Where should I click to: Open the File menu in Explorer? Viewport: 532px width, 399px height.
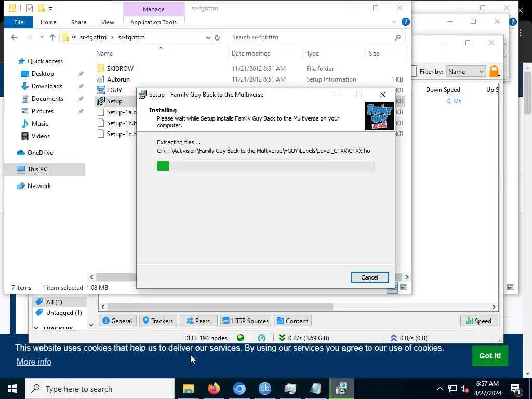[x=19, y=22]
